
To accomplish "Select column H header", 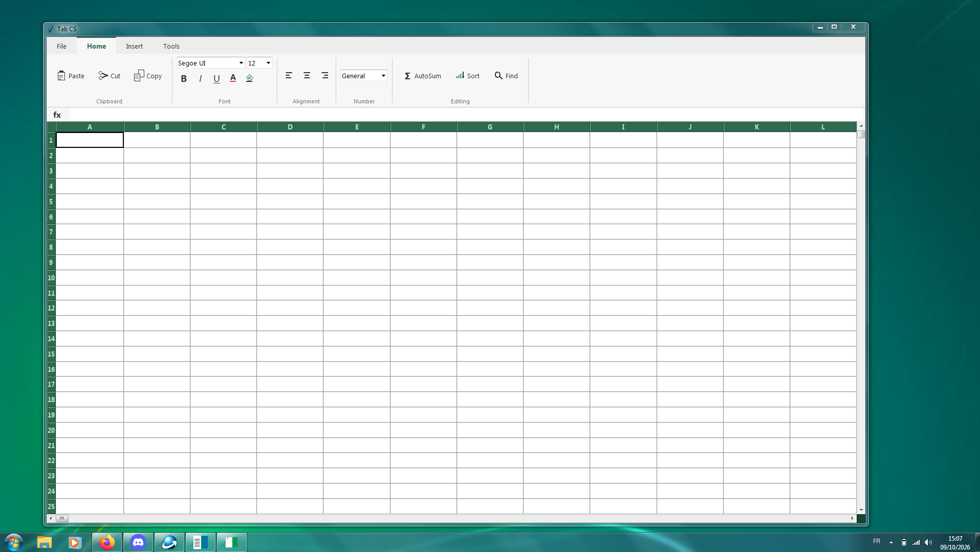I will (556, 127).
